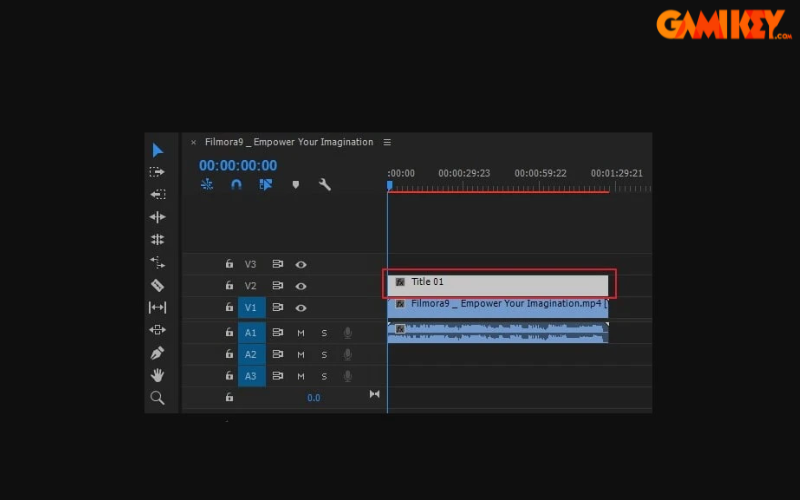Solo track A1
Screen dimensions: 800x500
pyautogui.click(x=324, y=333)
